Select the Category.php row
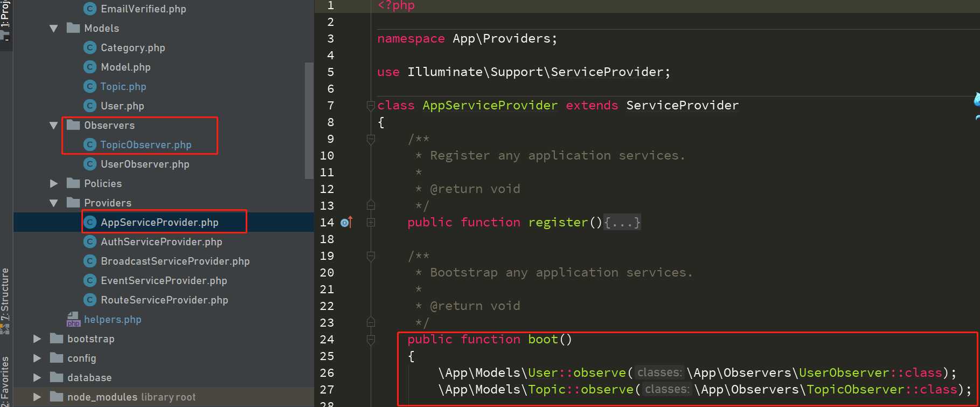The image size is (980, 407). click(x=164, y=47)
